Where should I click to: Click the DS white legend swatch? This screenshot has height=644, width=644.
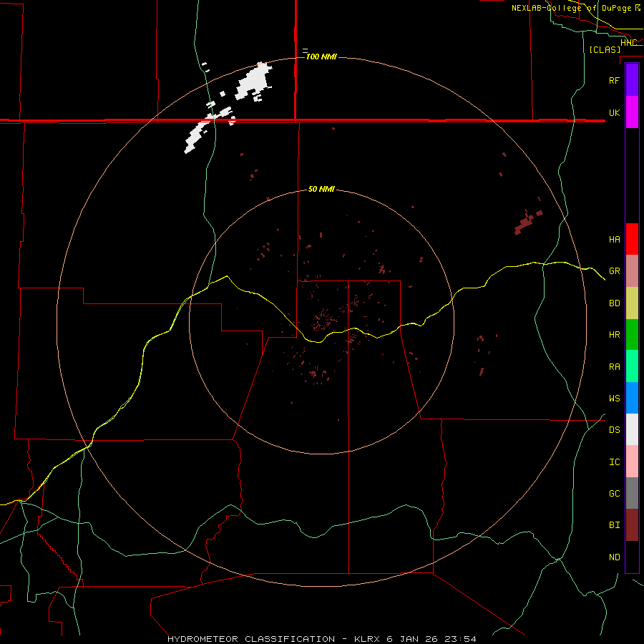click(x=632, y=429)
